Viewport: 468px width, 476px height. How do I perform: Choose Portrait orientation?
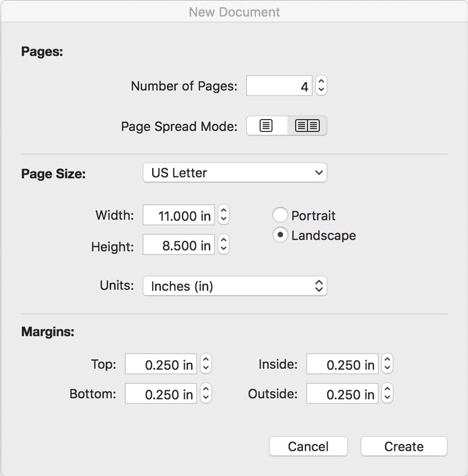(x=280, y=215)
